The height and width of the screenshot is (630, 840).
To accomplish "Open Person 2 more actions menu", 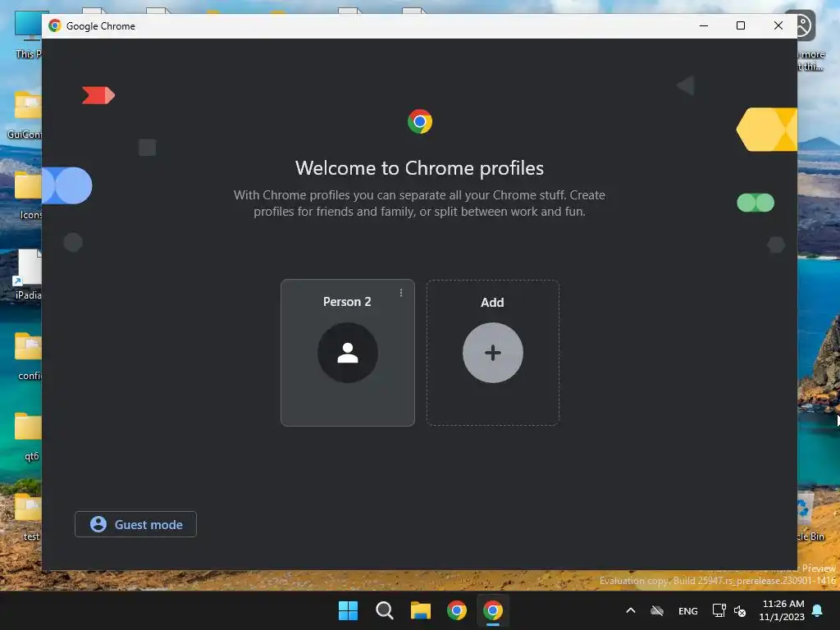I will 400,293.
